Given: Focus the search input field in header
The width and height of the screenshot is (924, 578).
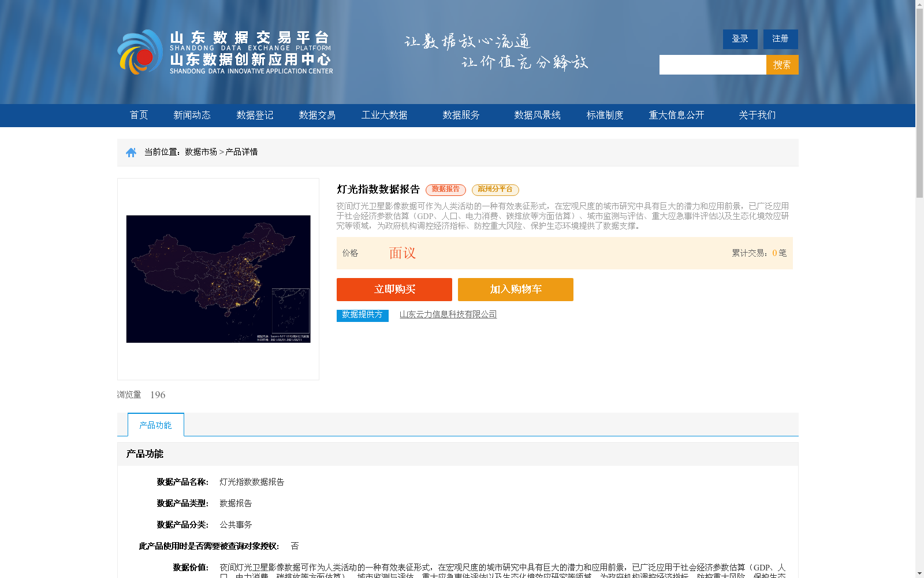Looking at the screenshot, I should [x=713, y=65].
